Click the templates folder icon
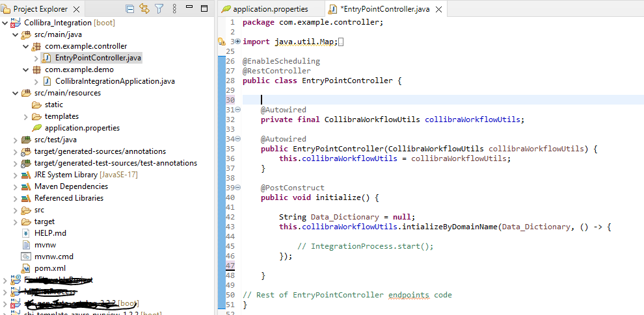 [x=36, y=116]
